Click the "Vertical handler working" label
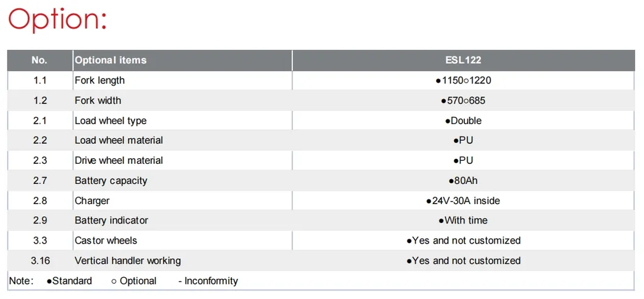Viewport: 644px width, 299px height. click(x=127, y=261)
